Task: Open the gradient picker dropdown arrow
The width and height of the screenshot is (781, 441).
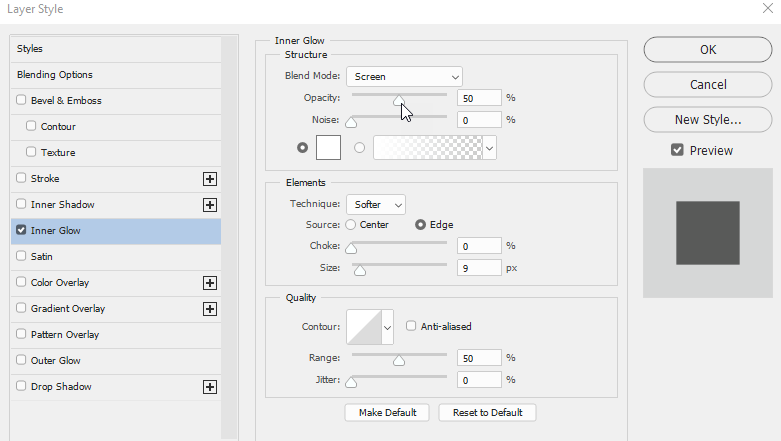Action: 489,148
